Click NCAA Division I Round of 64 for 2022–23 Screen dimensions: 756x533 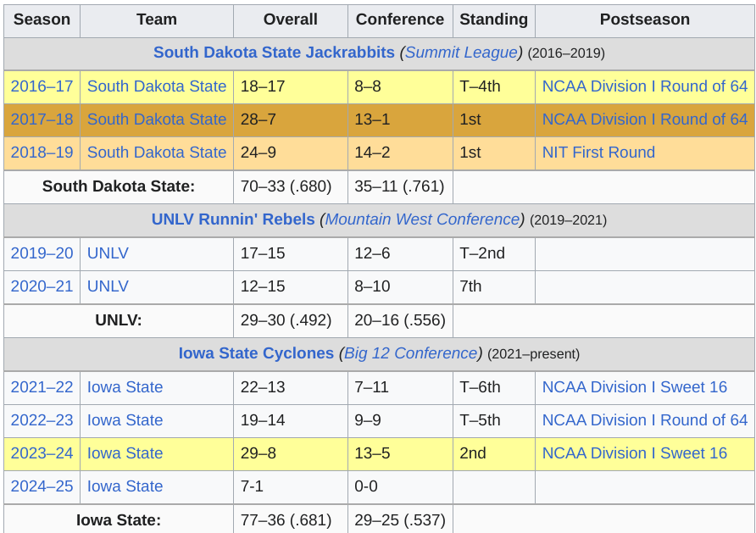645,420
